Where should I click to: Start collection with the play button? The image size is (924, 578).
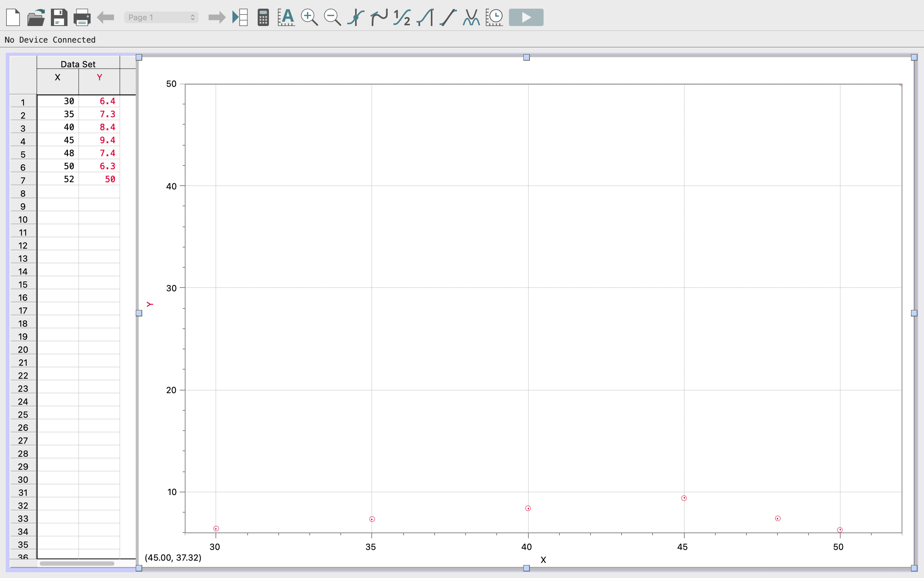526,17
